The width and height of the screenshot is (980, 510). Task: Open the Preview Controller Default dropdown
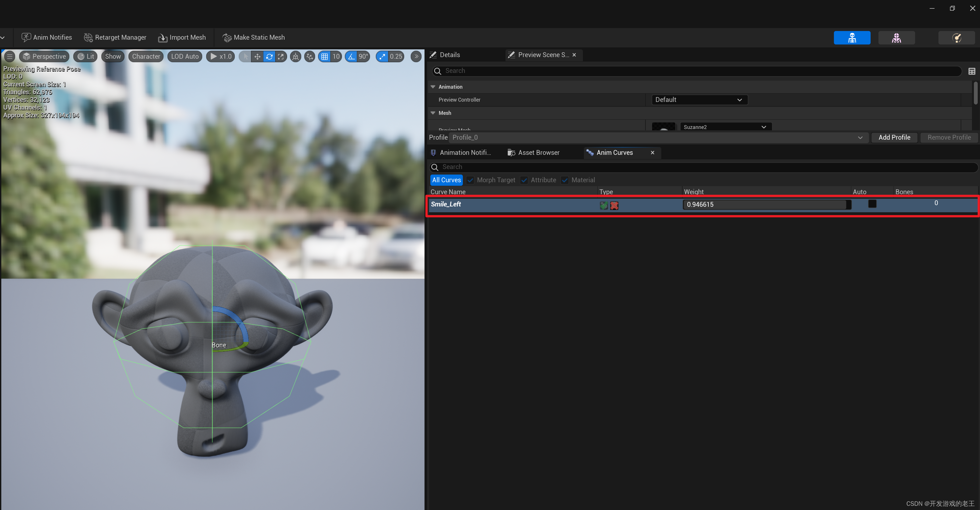click(x=699, y=100)
